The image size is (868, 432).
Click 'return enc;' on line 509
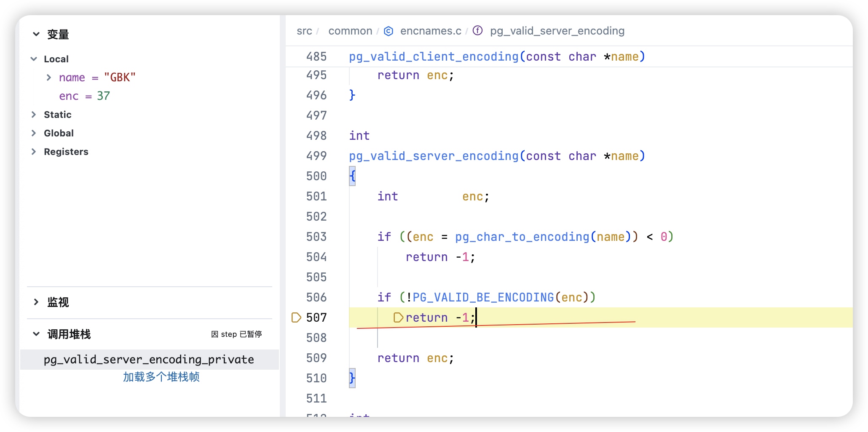[416, 358]
